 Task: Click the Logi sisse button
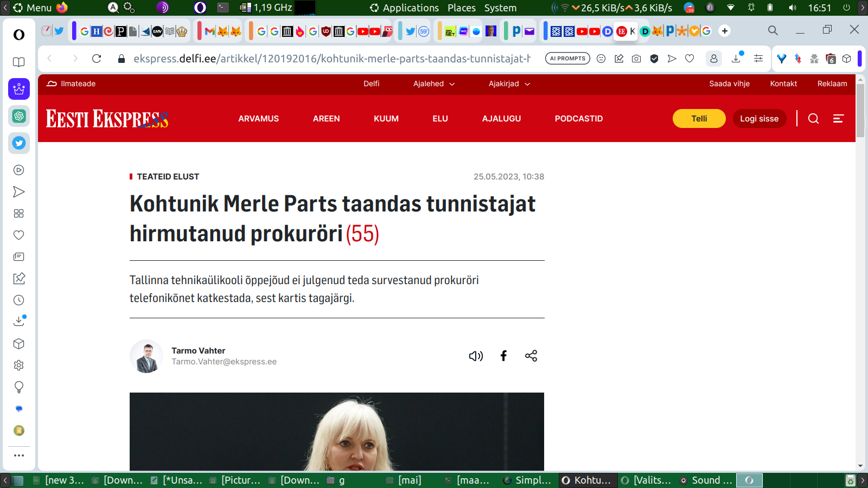tap(759, 119)
